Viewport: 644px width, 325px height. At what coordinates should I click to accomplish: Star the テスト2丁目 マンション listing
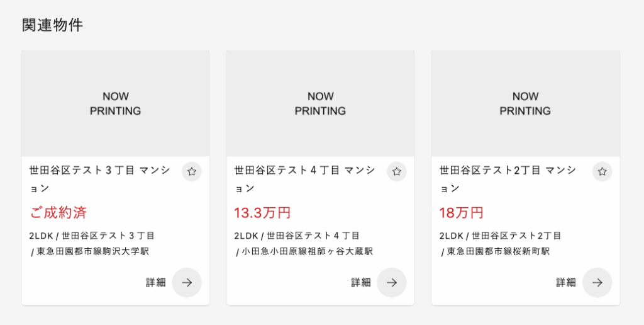coord(602,171)
